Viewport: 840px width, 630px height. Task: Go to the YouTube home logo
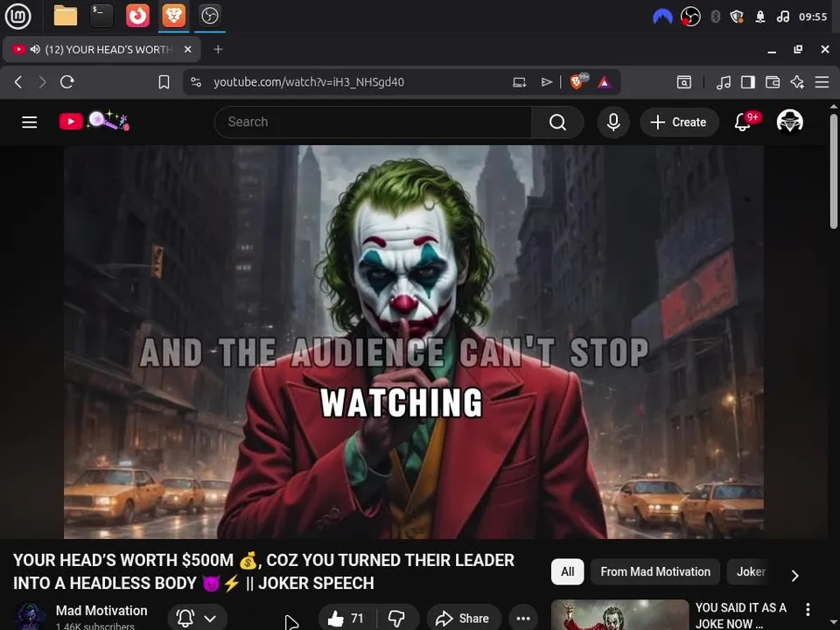tap(94, 121)
